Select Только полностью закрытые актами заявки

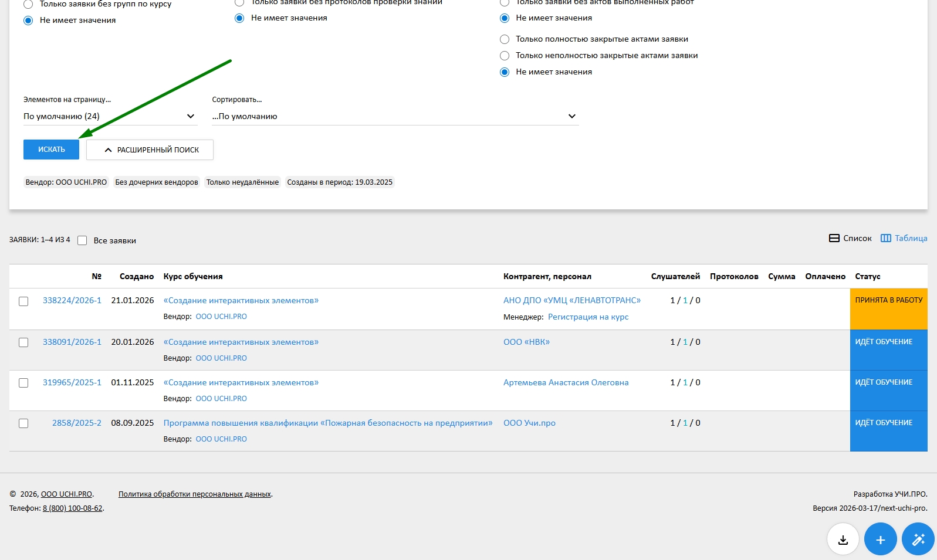point(505,39)
